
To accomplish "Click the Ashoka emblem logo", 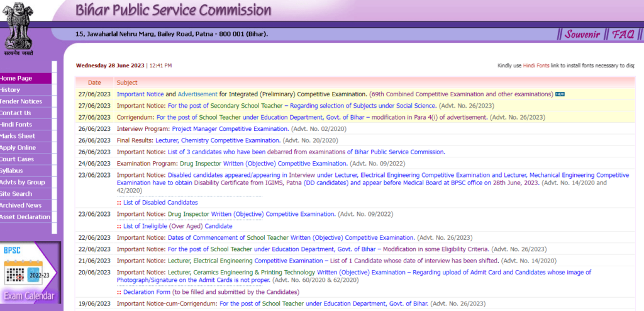I will (x=17, y=28).
